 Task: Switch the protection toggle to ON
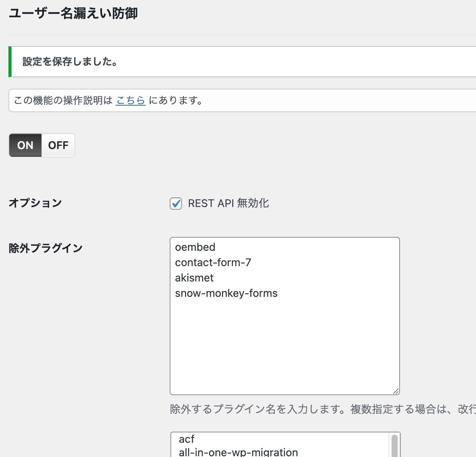coord(25,145)
